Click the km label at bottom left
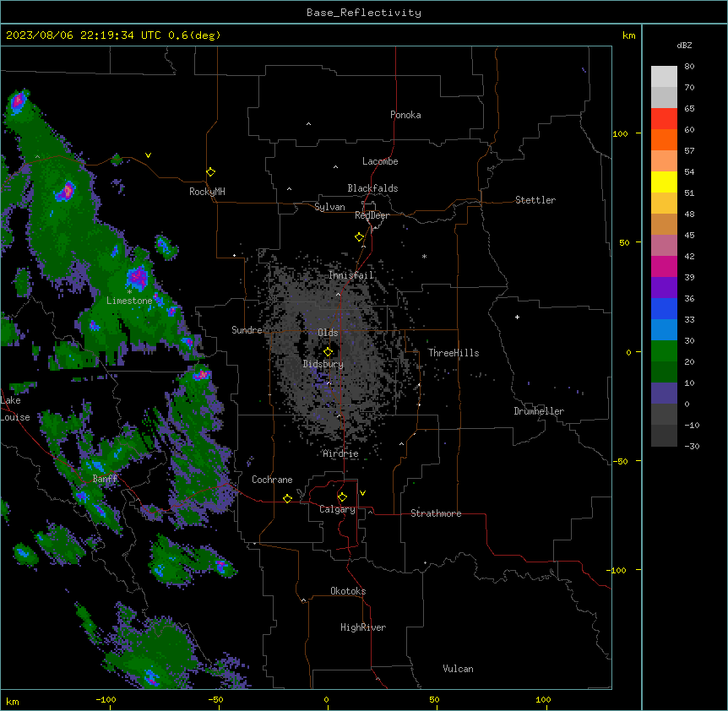The image size is (728, 711). coord(13,702)
